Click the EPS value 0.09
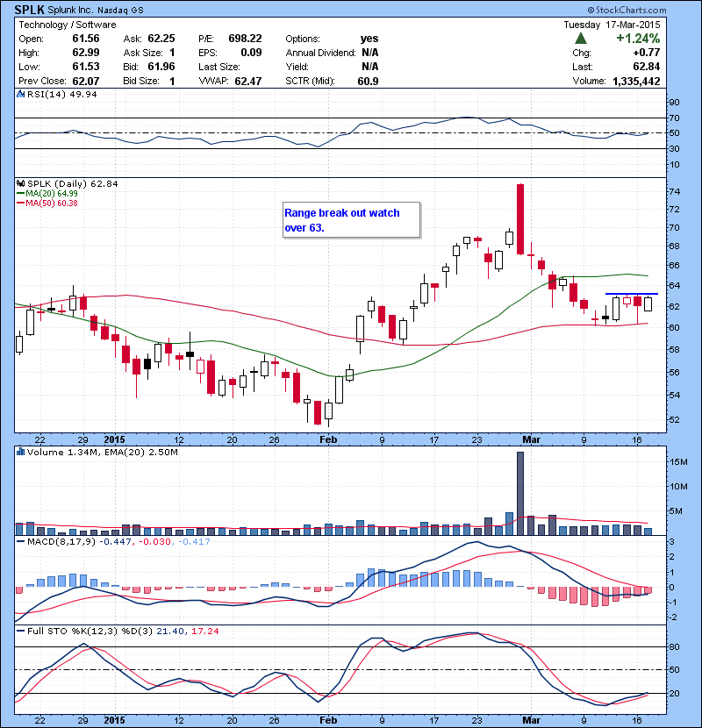This screenshot has width=702, height=728. [251, 53]
